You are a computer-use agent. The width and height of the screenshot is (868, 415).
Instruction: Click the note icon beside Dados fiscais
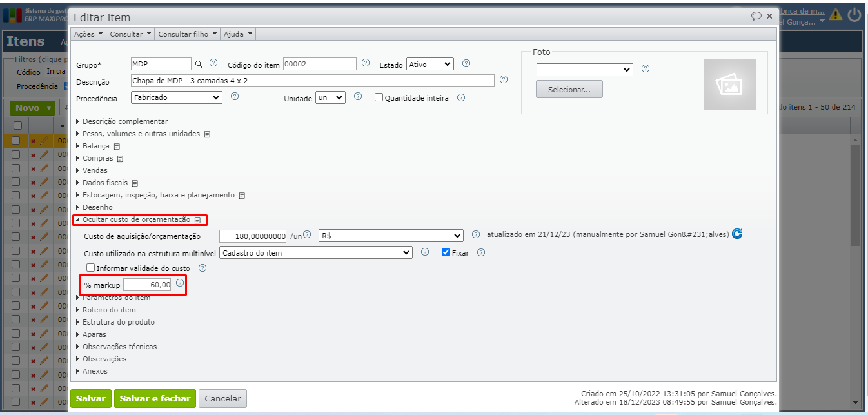pyautogui.click(x=135, y=183)
